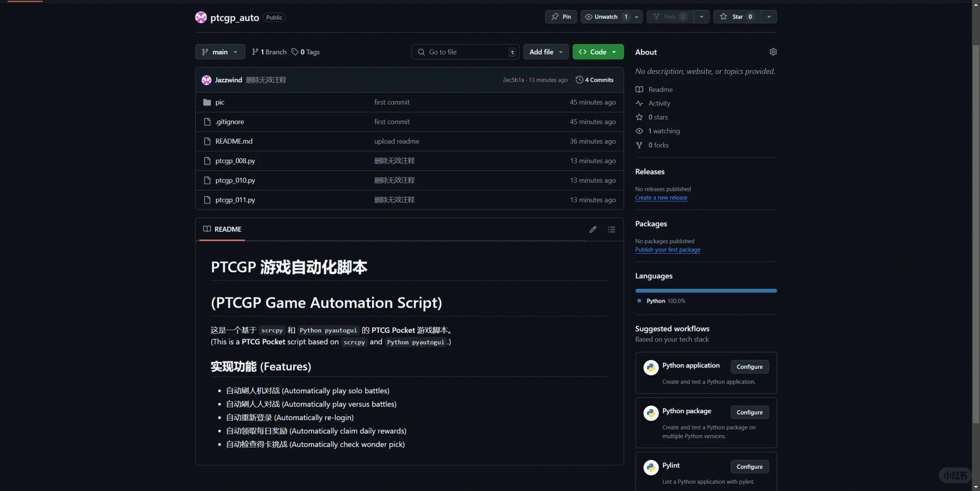The height and width of the screenshot is (491, 980).
Task: Click the pic folder icon
Action: click(207, 102)
